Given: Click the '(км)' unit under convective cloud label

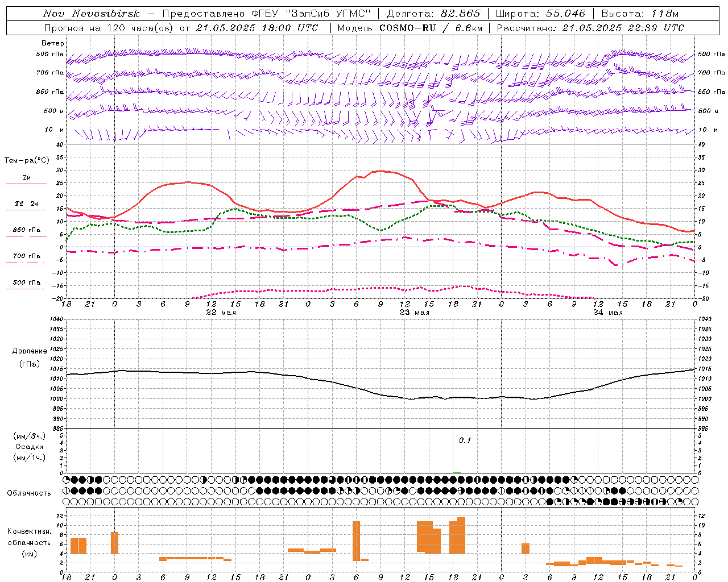Looking at the screenshot, I should [30, 554].
